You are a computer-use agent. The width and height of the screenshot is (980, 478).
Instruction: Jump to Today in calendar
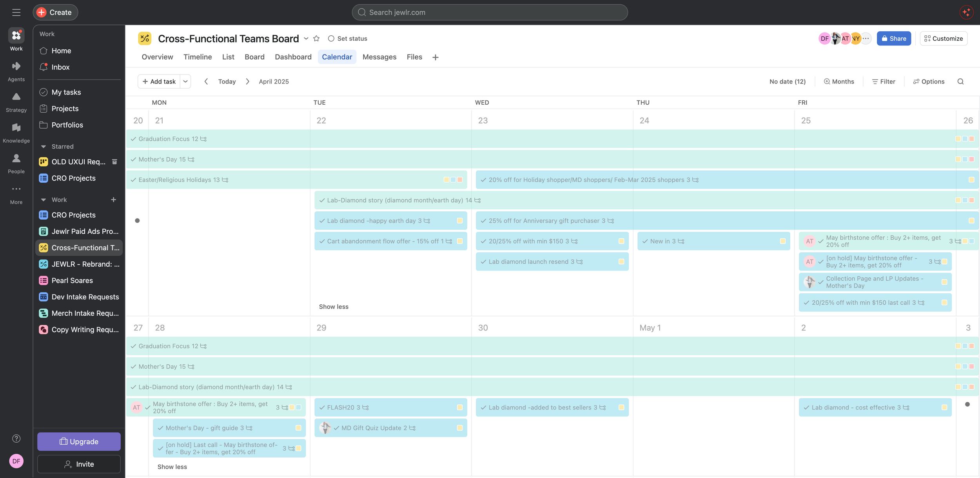click(x=227, y=82)
